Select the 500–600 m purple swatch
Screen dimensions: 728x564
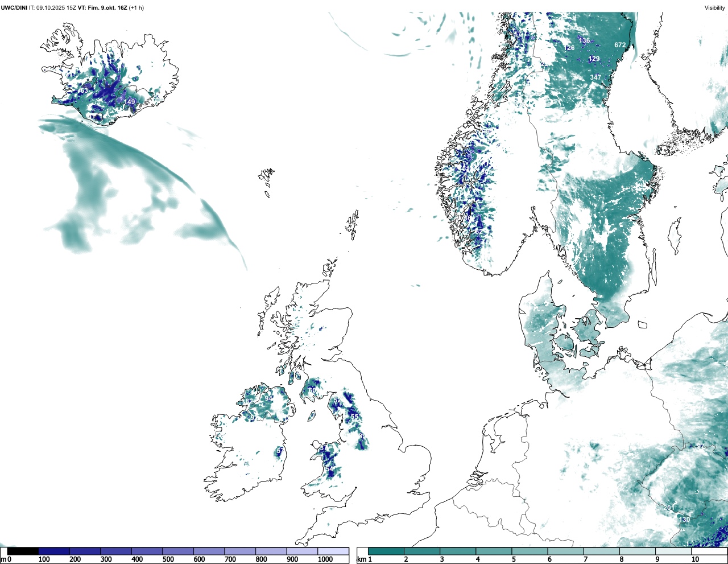click(x=178, y=551)
